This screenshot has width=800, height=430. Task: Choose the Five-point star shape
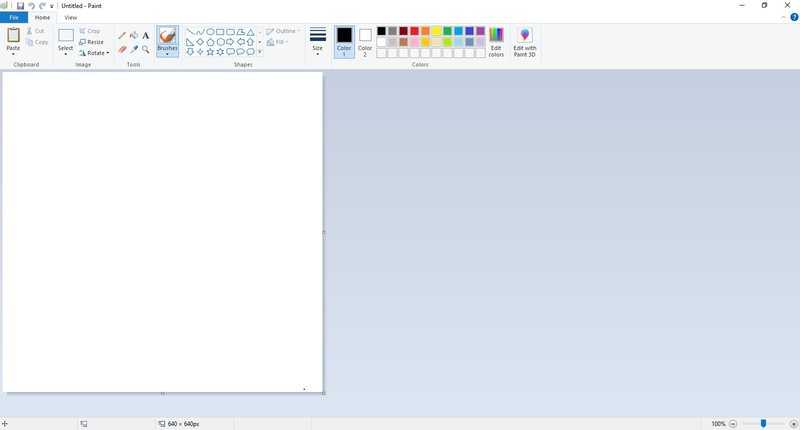click(x=210, y=52)
